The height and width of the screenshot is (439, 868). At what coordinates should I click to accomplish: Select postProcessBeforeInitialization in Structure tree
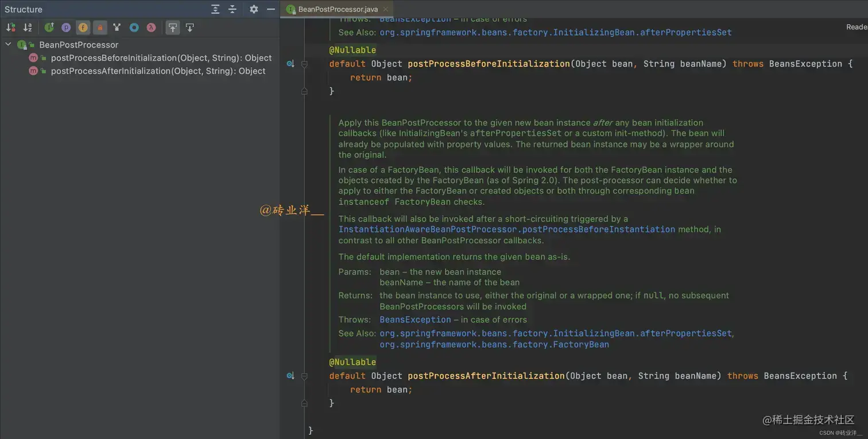point(161,58)
